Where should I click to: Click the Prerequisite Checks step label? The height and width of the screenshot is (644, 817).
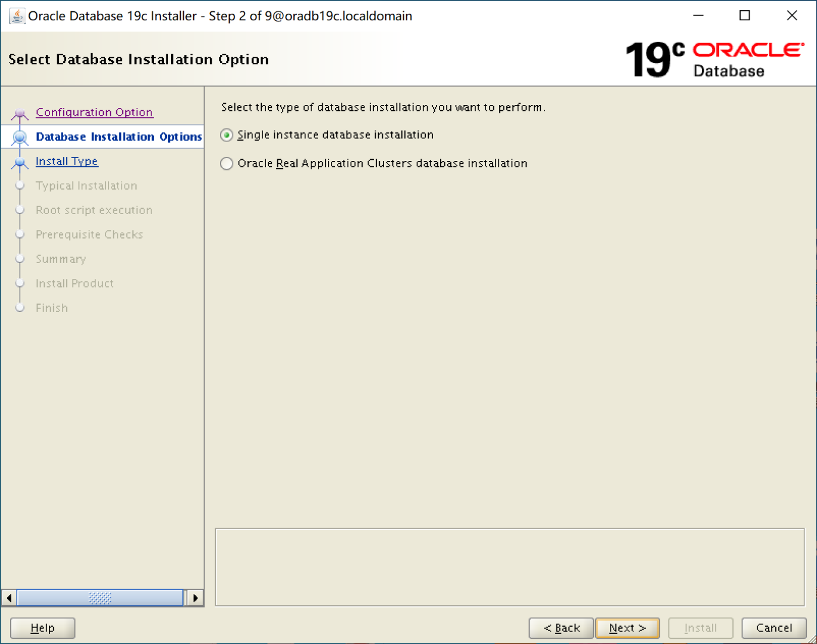(x=89, y=234)
